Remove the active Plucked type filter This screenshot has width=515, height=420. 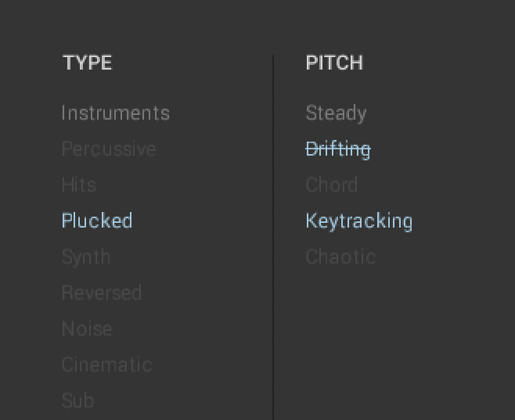[97, 221]
